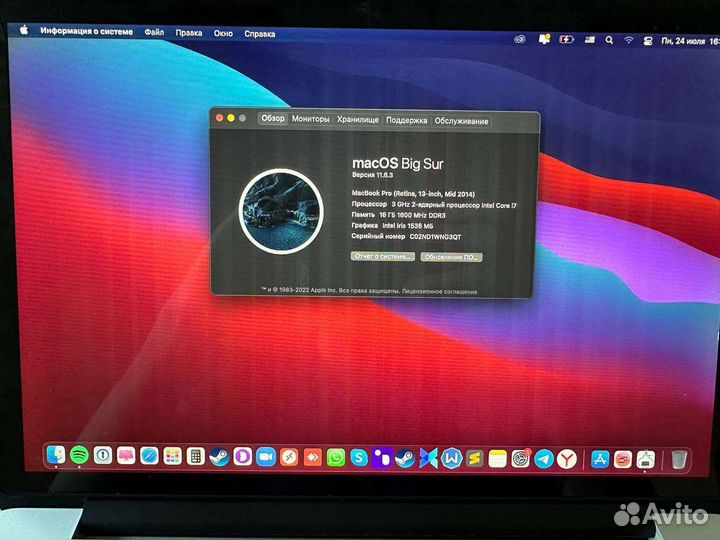Click the Big Sur round wallpaper image
The height and width of the screenshot is (540, 720).
point(281,211)
